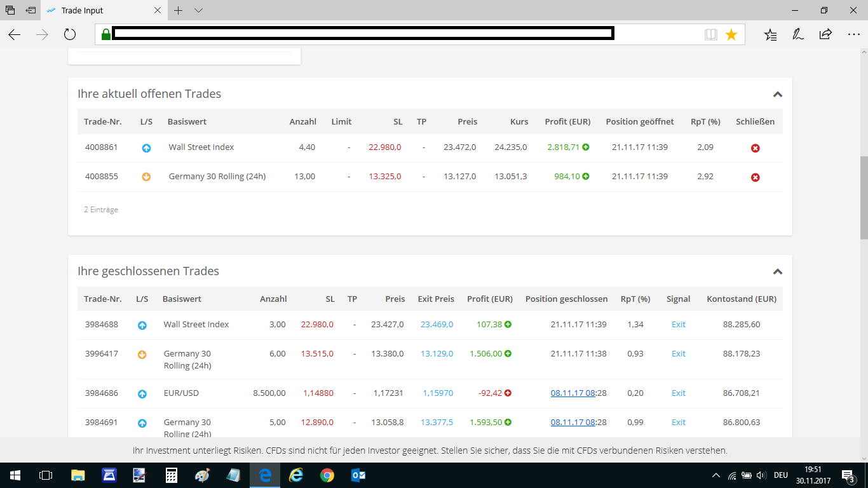Open reading view book icon in address bar
Viewport: 868px width, 488px height.
(x=710, y=35)
